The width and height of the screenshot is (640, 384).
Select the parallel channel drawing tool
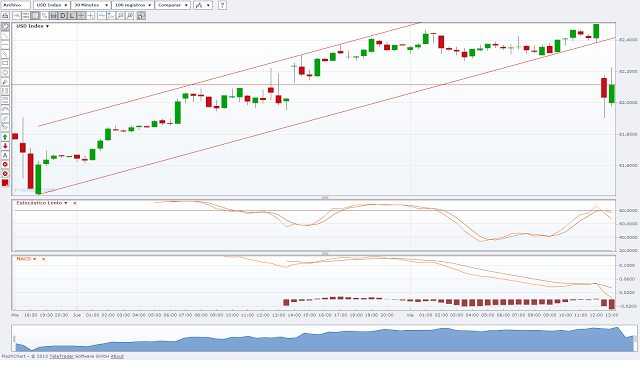5,54
